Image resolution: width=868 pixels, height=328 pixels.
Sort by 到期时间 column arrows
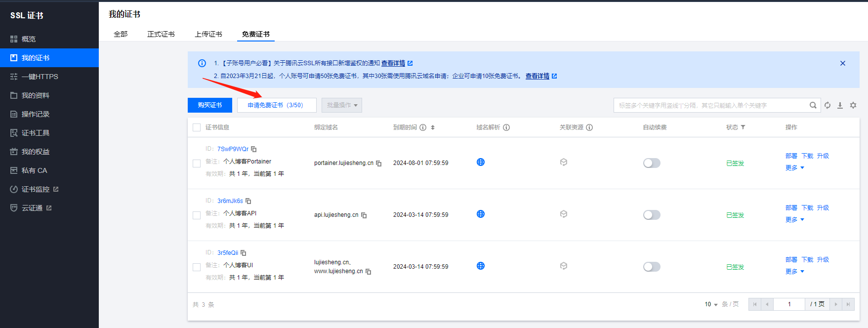(433, 127)
